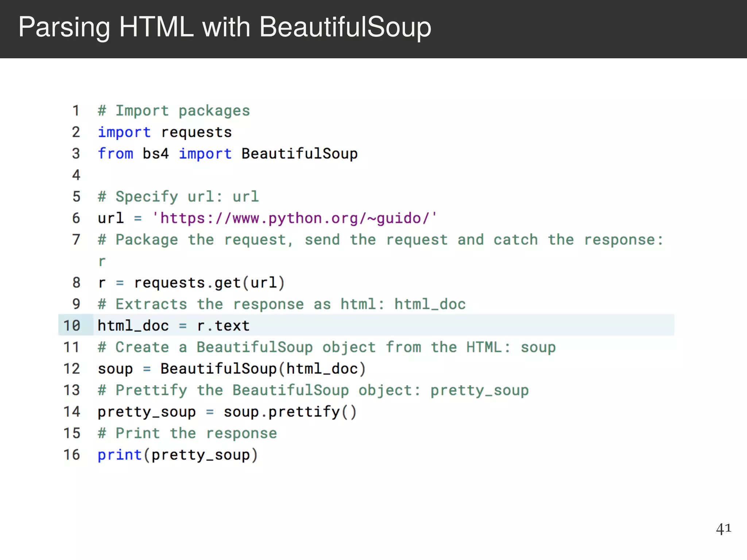This screenshot has height=560, width=747.
Task: Click line number 4 in the gutter
Action: tap(76, 175)
